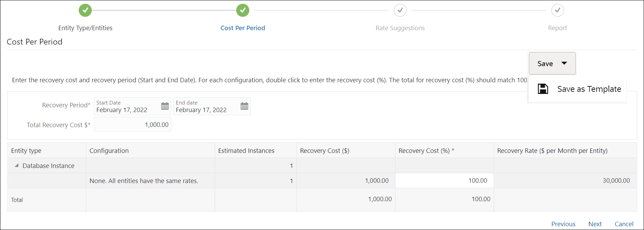Click the Estimated Instances column header
This screenshot has width=644, height=230.
pos(246,150)
